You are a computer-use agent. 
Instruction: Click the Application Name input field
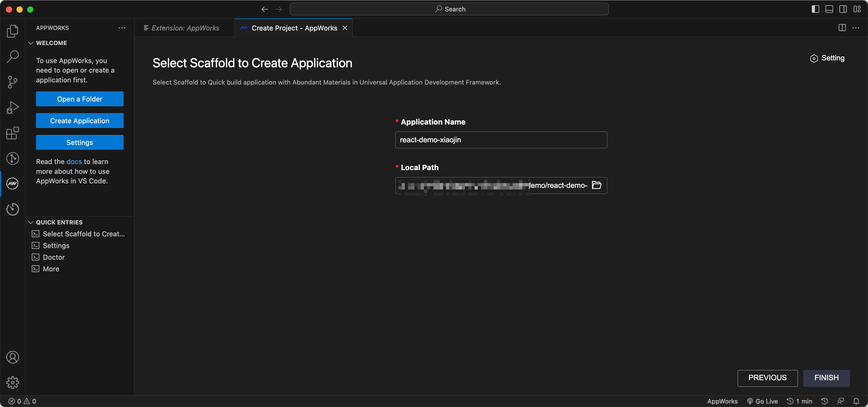(501, 140)
